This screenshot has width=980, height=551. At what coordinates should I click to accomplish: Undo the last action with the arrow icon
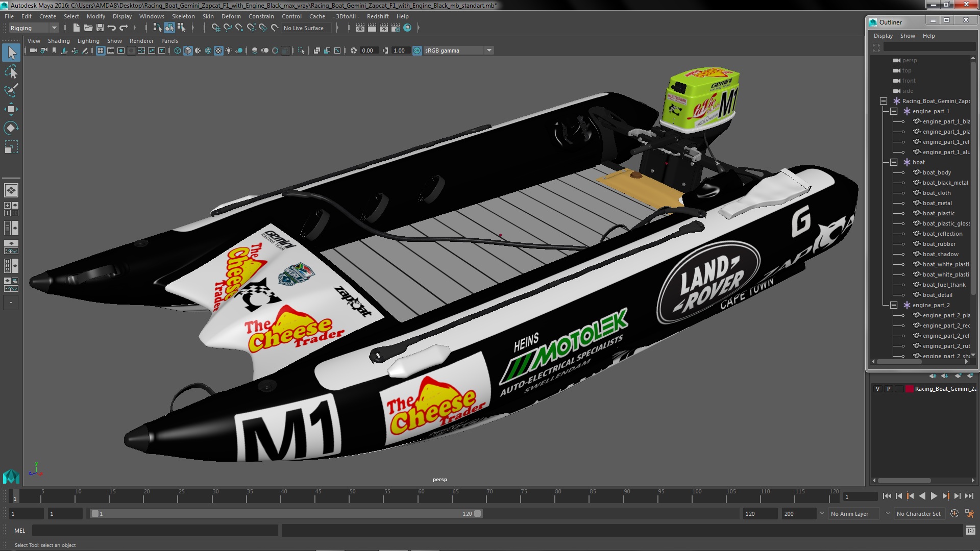(x=112, y=28)
